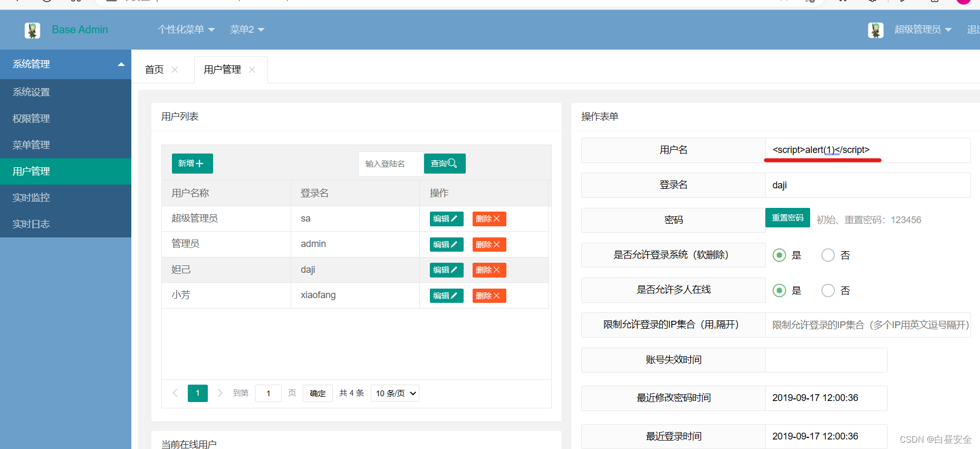This screenshot has height=449, width=980.
Task: Open 实时监控 in the sidebar
Action: pyautogui.click(x=65, y=198)
